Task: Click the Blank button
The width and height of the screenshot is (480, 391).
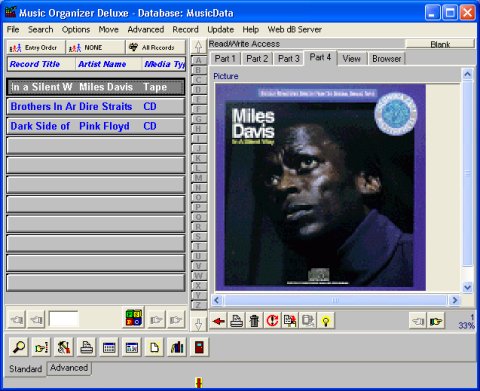Action: point(440,44)
